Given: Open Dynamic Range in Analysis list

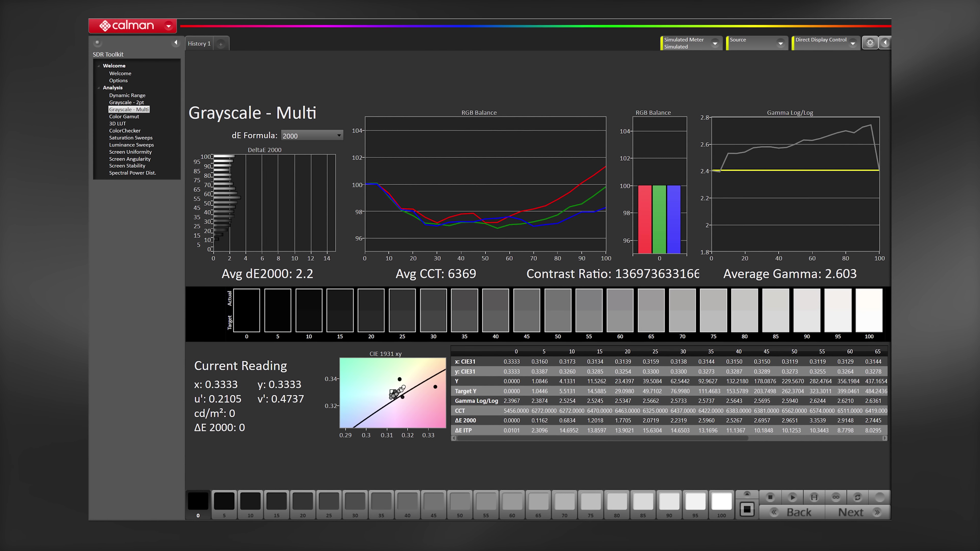Looking at the screenshot, I should (x=127, y=95).
